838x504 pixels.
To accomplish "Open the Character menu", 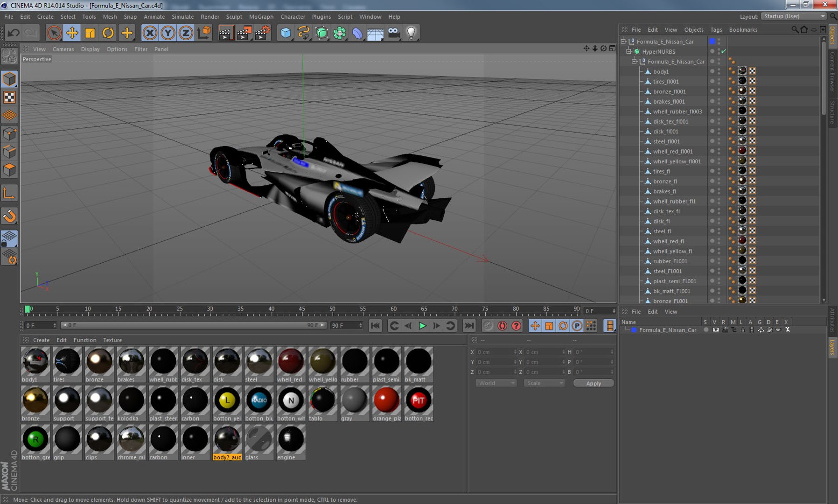I will click(x=293, y=16).
